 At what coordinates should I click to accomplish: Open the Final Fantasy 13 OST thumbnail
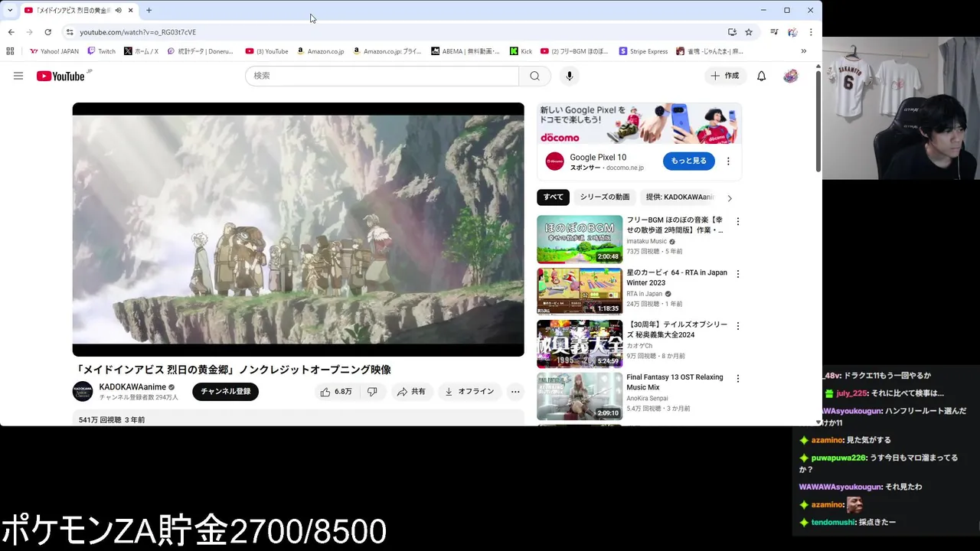pos(580,396)
